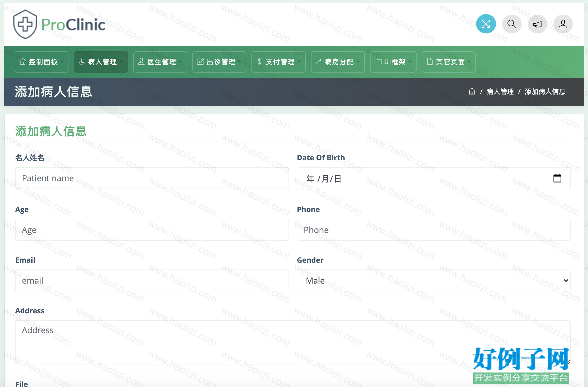
Task: Click the Gender label
Action: point(310,260)
